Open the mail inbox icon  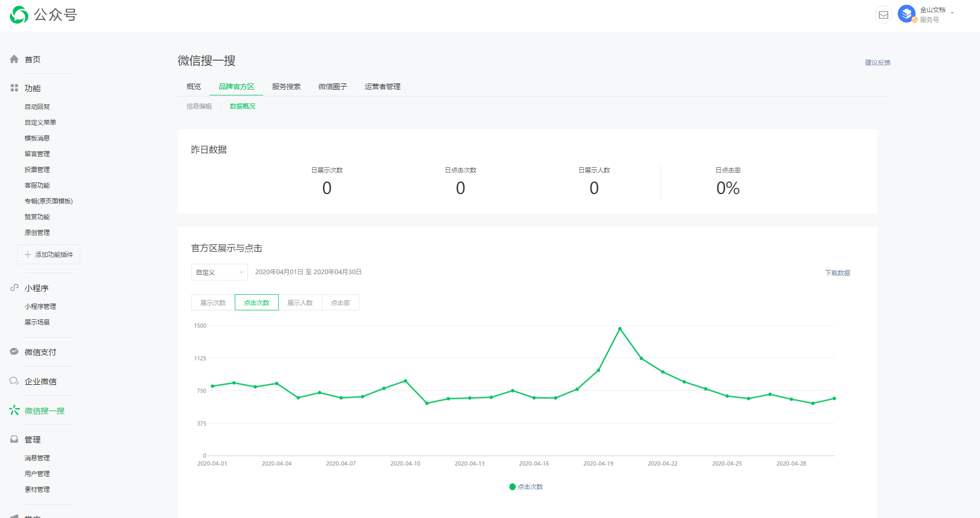point(884,15)
